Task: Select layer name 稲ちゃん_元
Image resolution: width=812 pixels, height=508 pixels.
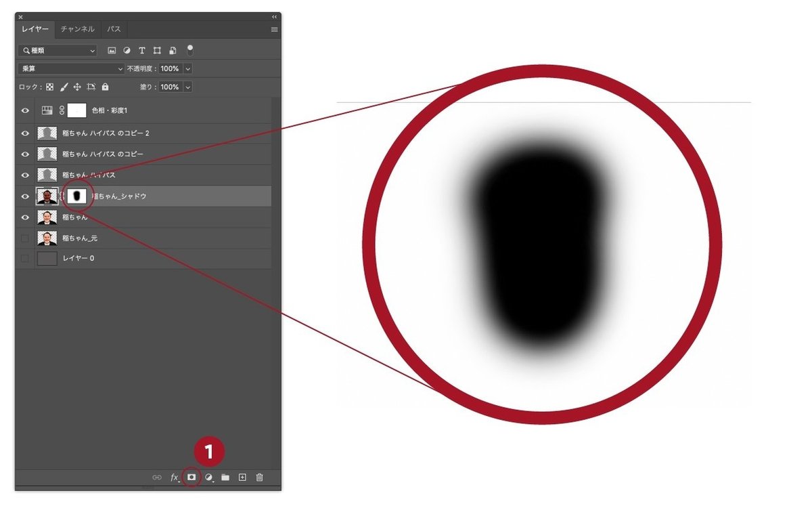Action: (x=80, y=238)
